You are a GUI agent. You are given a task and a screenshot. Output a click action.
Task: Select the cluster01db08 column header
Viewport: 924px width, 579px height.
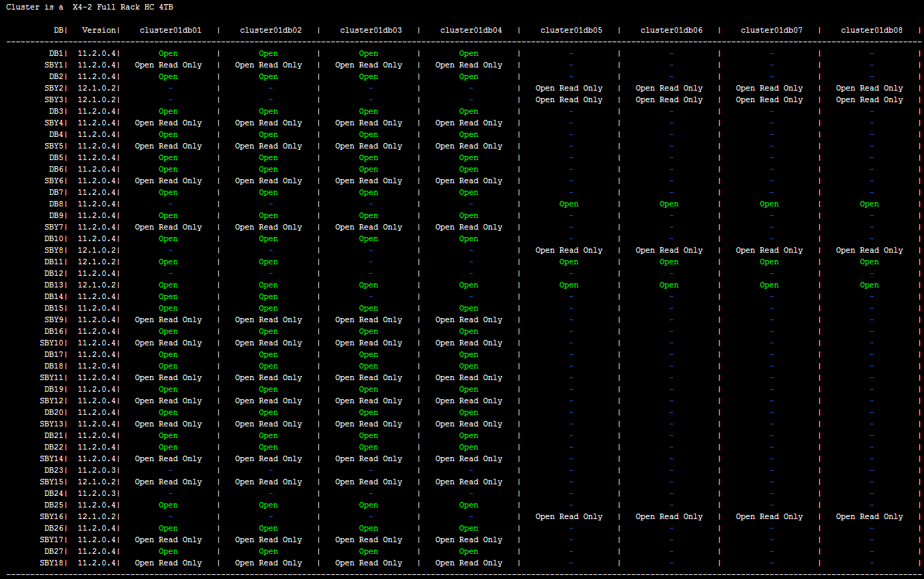[x=869, y=30]
